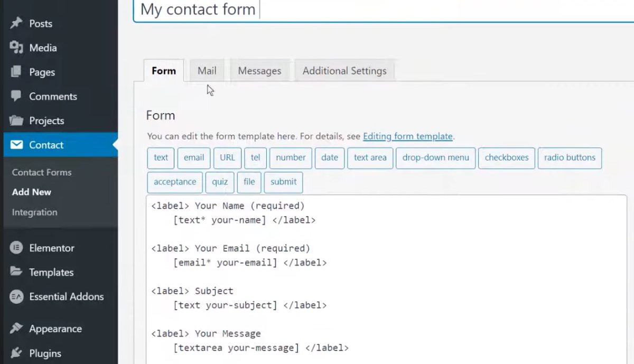
Task: Insert a radio buttons form tag
Action: coord(570,157)
